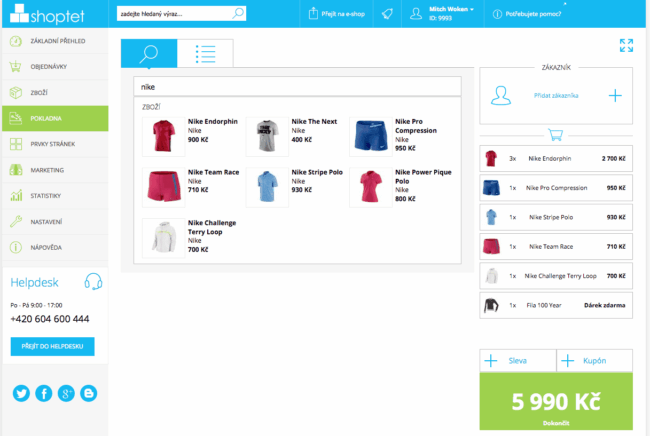Image resolution: width=650 pixels, height=436 pixels.
Task: Open the Twitter social icon
Action: (x=21, y=393)
